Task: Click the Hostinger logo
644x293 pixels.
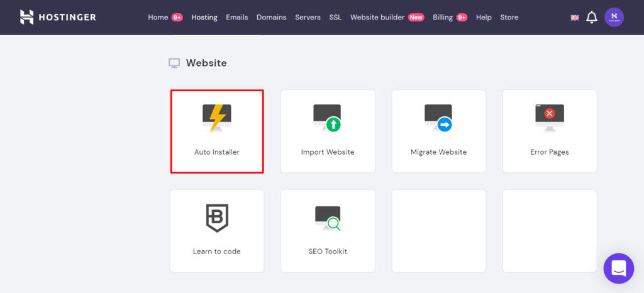Action: (x=58, y=17)
